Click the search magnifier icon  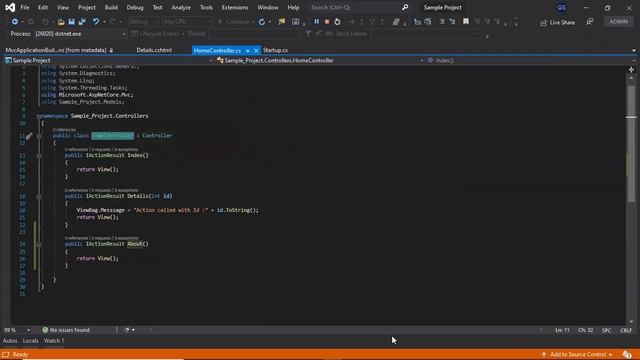tap(405, 7)
